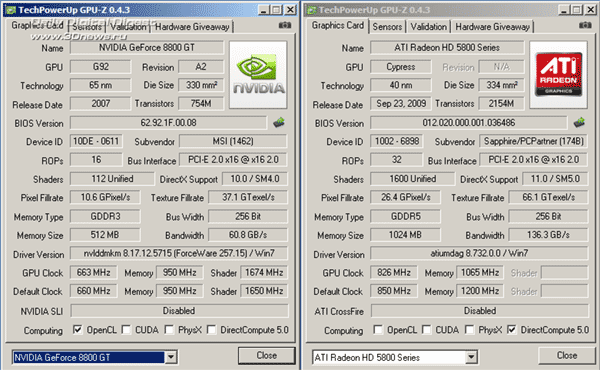The image size is (600, 370).
Task: Click the GPU-Z title bar icon in the NVIDIA window
Action: click(x=11, y=10)
